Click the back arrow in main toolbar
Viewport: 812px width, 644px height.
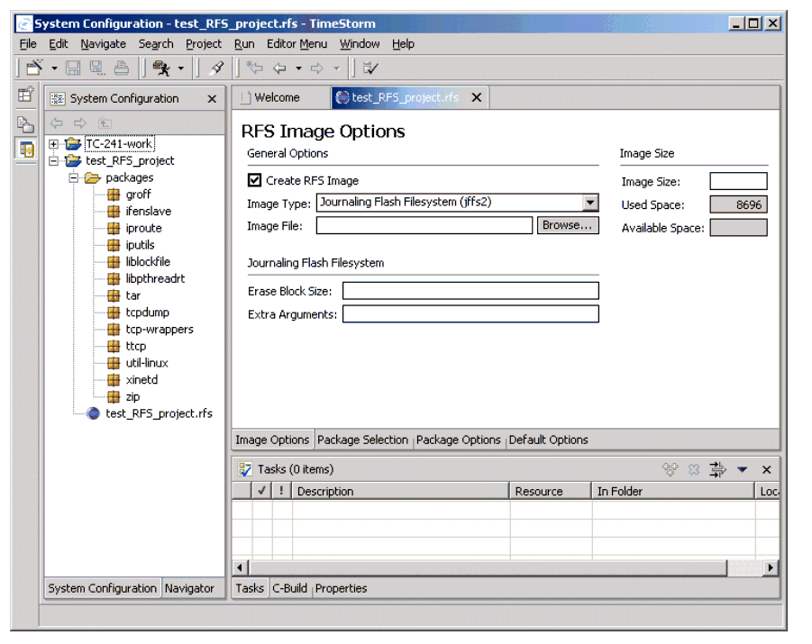pyautogui.click(x=280, y=68)
